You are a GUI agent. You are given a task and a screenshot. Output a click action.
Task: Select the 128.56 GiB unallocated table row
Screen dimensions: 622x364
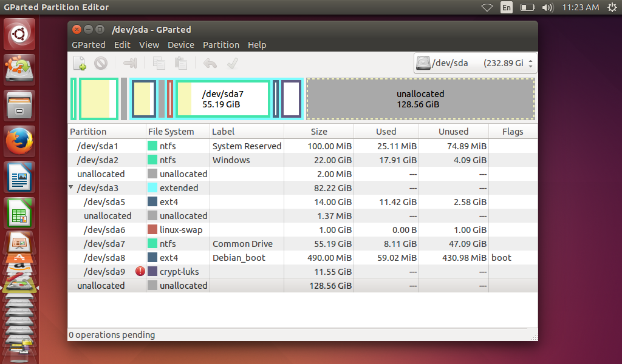[302, 286]
